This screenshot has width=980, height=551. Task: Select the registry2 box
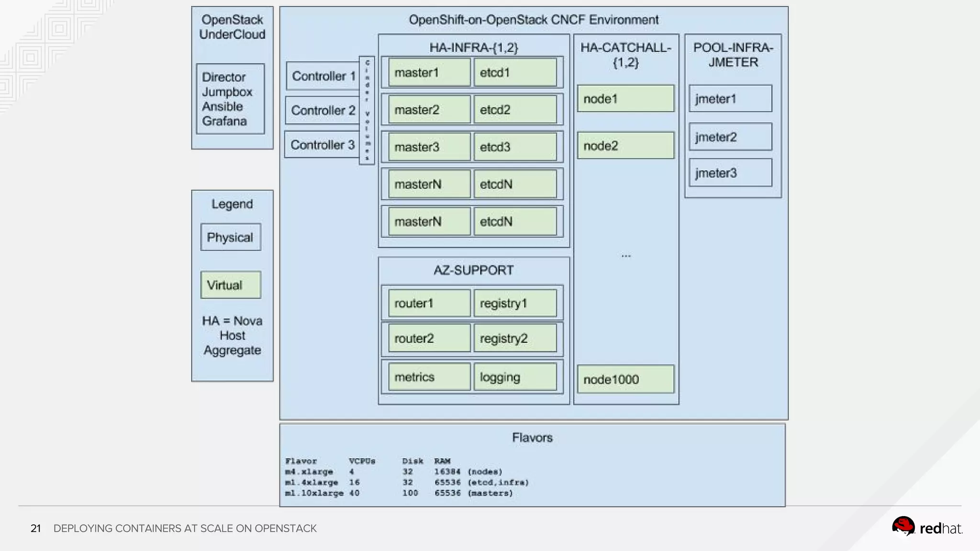(515, 339)
